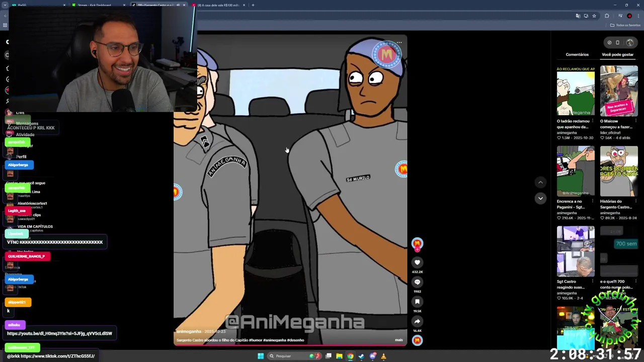Open the three-dot menu on the video

coord(399,43)
